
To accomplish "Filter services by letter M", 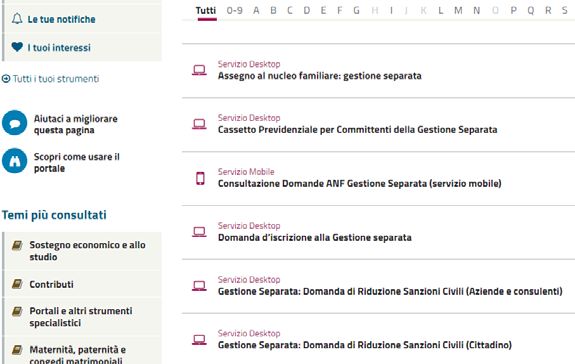I will [x=458, y=10].
